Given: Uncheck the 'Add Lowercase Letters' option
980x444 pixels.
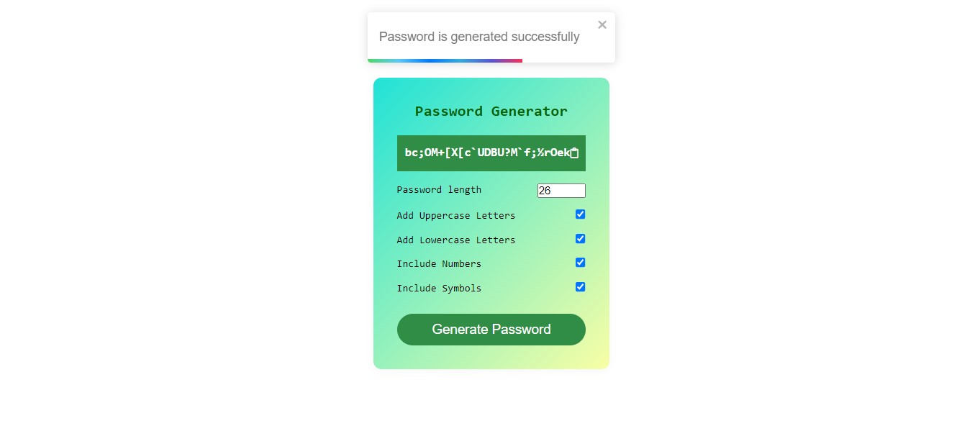Looking at the screenshot, I should (580, 238).
